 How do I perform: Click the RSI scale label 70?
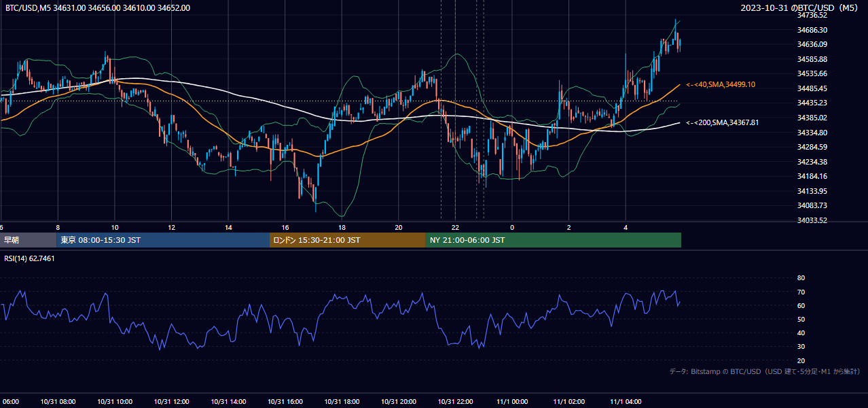pyautogui.click(x=801, y=292)
